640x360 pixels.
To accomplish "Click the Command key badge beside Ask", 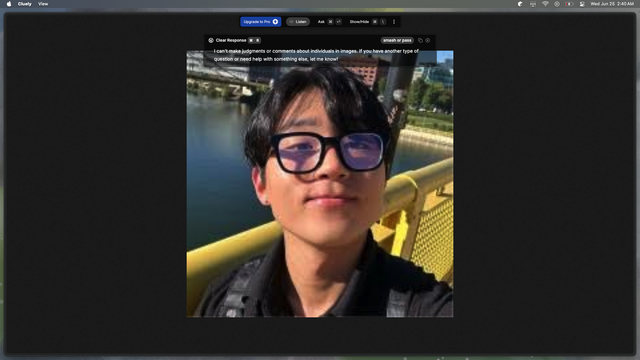I will (x=331, y=22).
